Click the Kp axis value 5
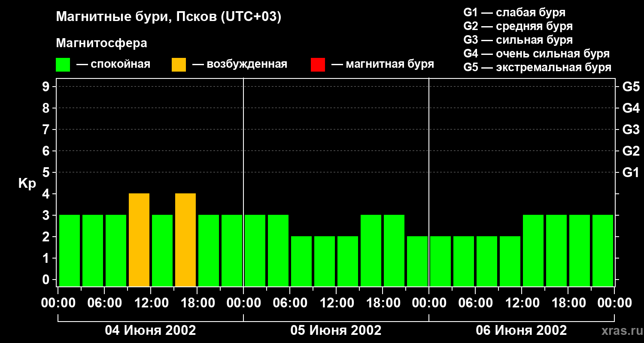This screenshot has width=644, height=343. 47,173
